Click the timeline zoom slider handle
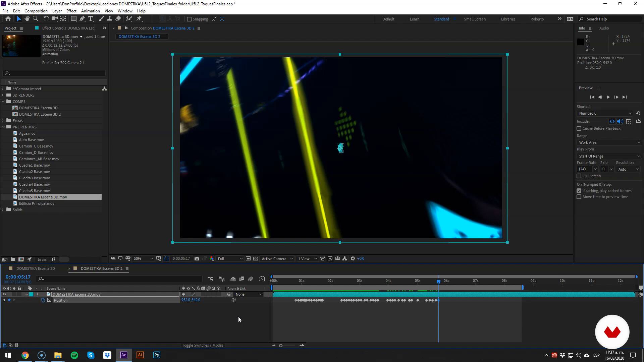The image size is (644, 362). point(281,346)
